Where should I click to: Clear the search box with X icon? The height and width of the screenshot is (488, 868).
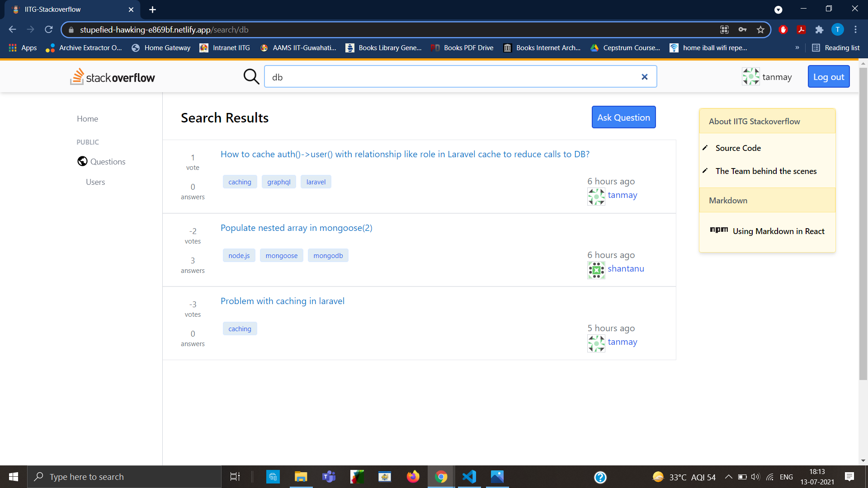click(645, 77)
